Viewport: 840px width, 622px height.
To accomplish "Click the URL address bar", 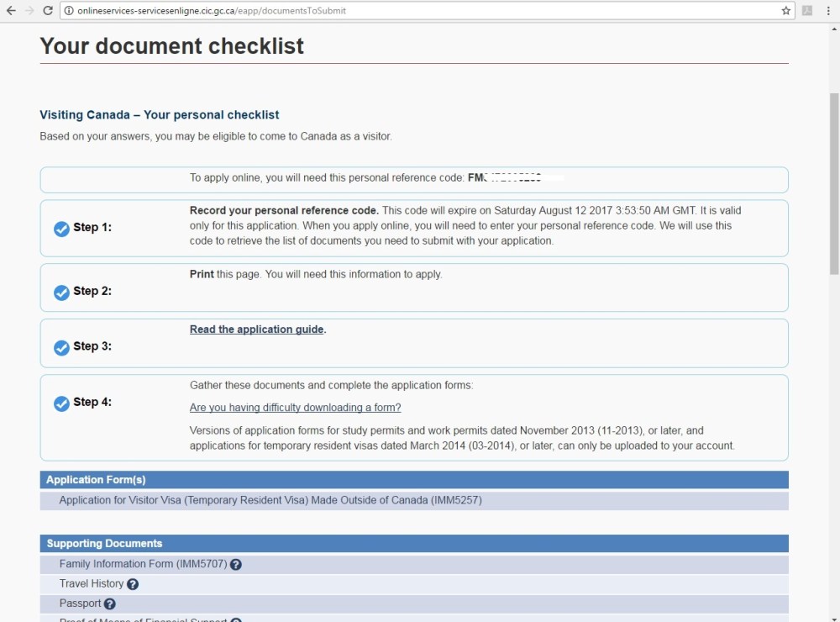I will tap(420, 11).
